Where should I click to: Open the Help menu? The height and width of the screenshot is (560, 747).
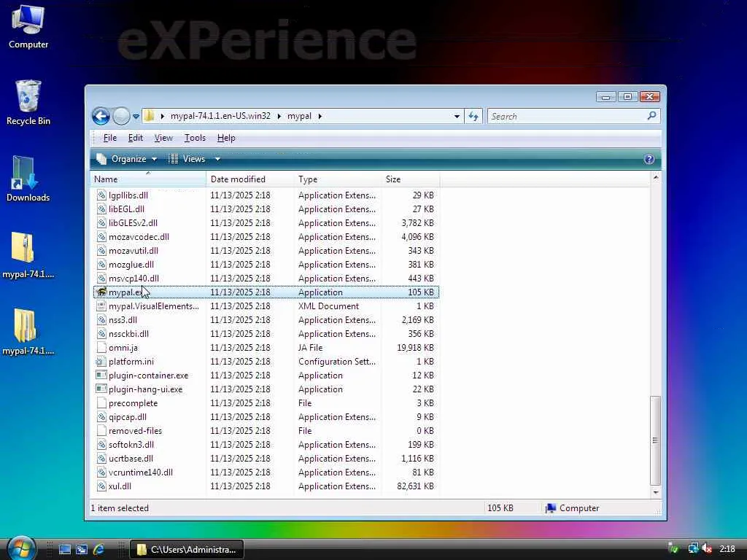coord(226,138)
